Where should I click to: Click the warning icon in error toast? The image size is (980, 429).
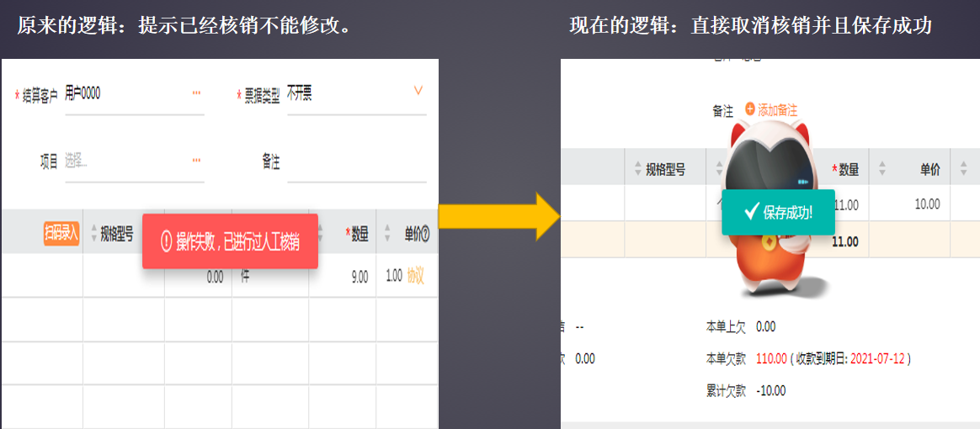pyautogui.click(x=166, y=242)
